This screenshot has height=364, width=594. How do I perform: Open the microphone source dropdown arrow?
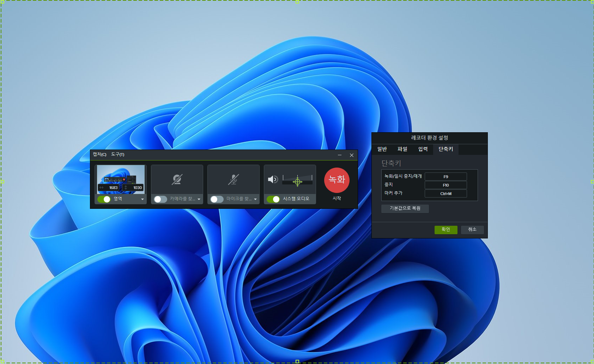(255, 199)
